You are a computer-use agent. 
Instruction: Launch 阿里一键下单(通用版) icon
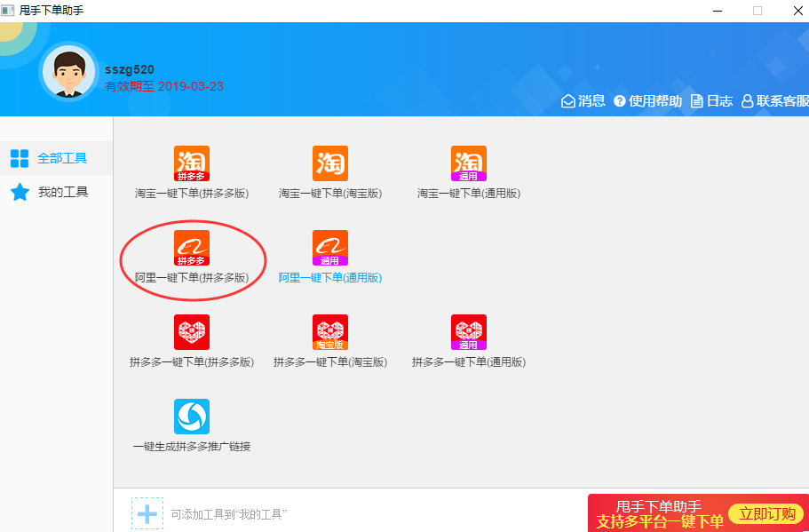(330, 248)
